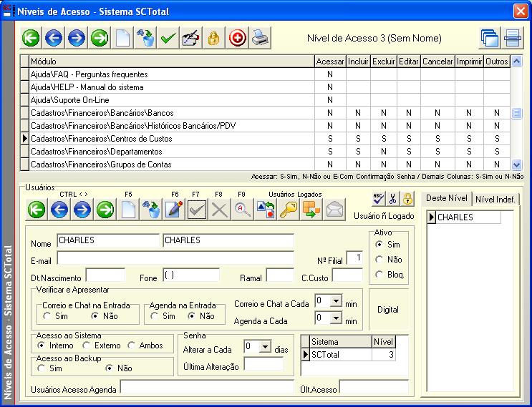Click the E-mail input field
The image size is (532, 407).
pos(175,258)
